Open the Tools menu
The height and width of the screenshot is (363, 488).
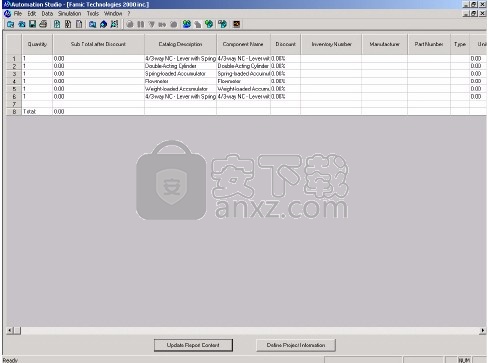pyautogui.click(x=93, y=14)
